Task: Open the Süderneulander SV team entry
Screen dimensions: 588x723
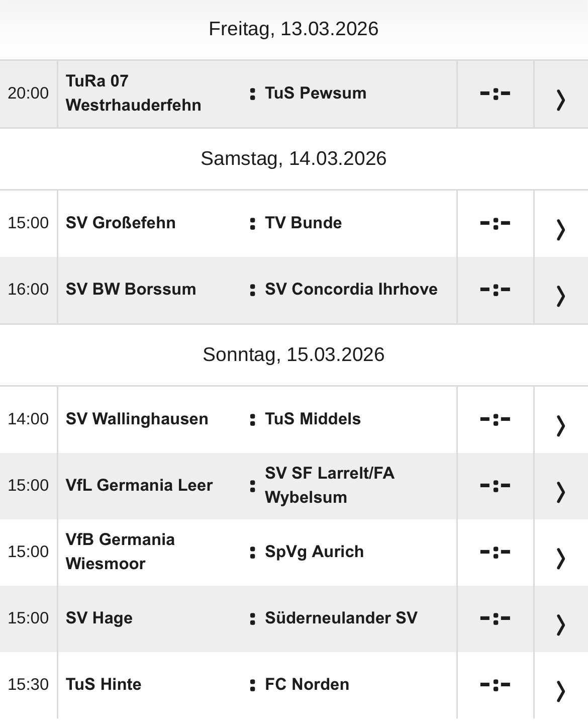Action: (341, 618)
